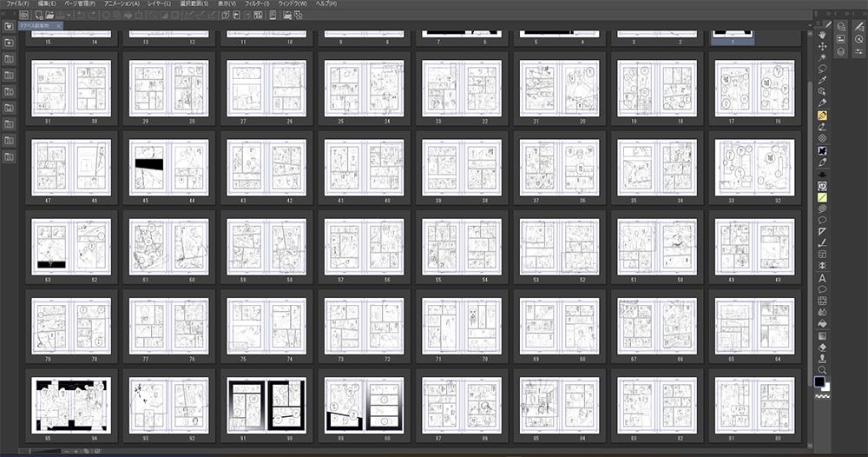This screenshot has width=868, height=457.
Task: Select the Frame border tool
Action: pos(822,255)
